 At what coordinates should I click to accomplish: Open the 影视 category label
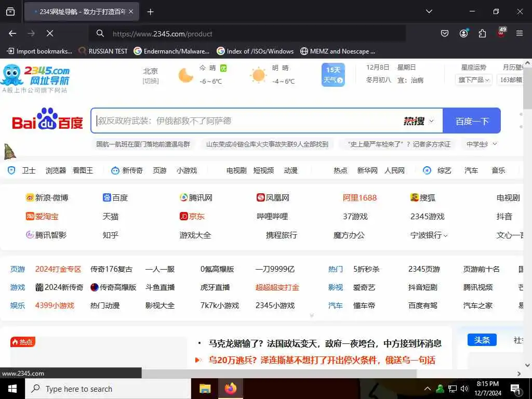pos(336,287)
